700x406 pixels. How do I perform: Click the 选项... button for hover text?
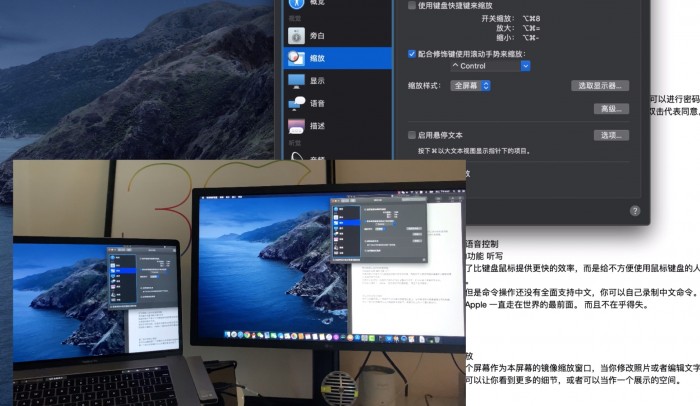[611, 135]
